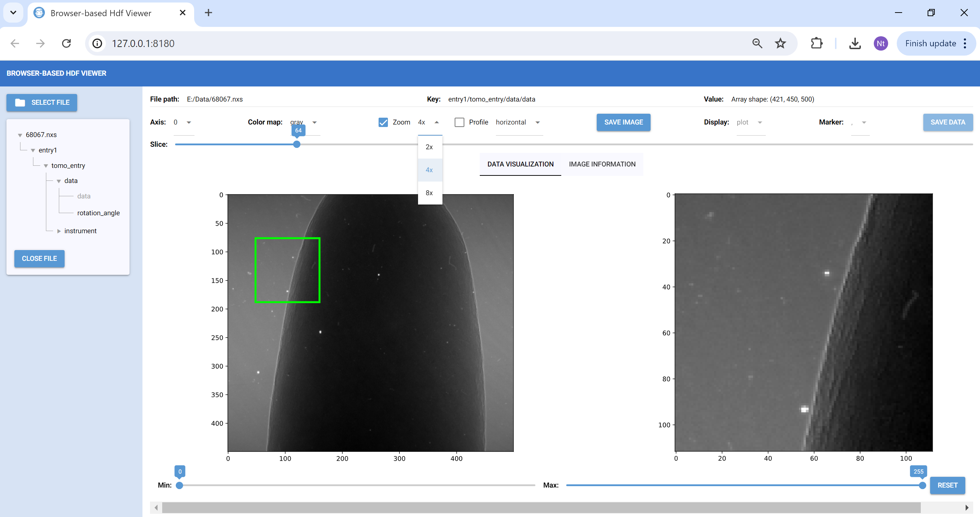980x517 pixels.
Task: Collapse the entry1 tree node
Action: click(x=33, y=150)
